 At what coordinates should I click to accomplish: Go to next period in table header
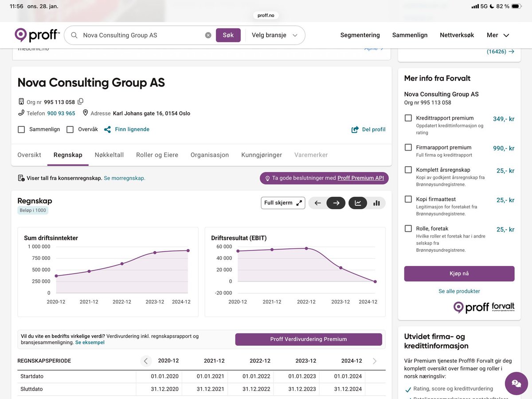click(375, 361)
